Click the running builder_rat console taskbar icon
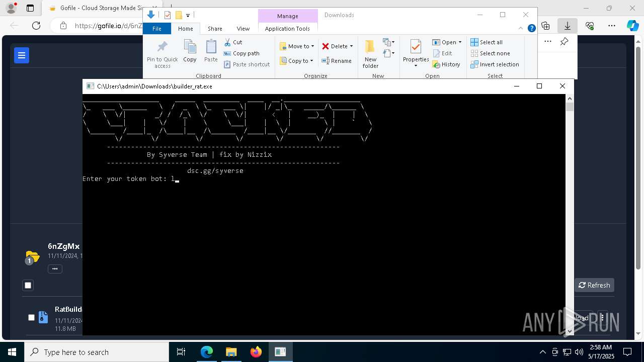The image size is (644, 362). [x=280, y=352]
